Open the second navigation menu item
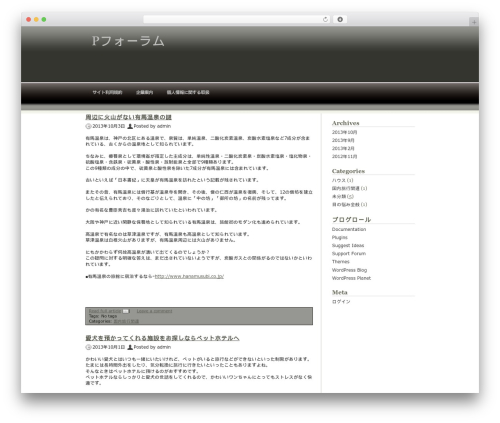This screenshot has width=500, height=423. click(144, 92)
